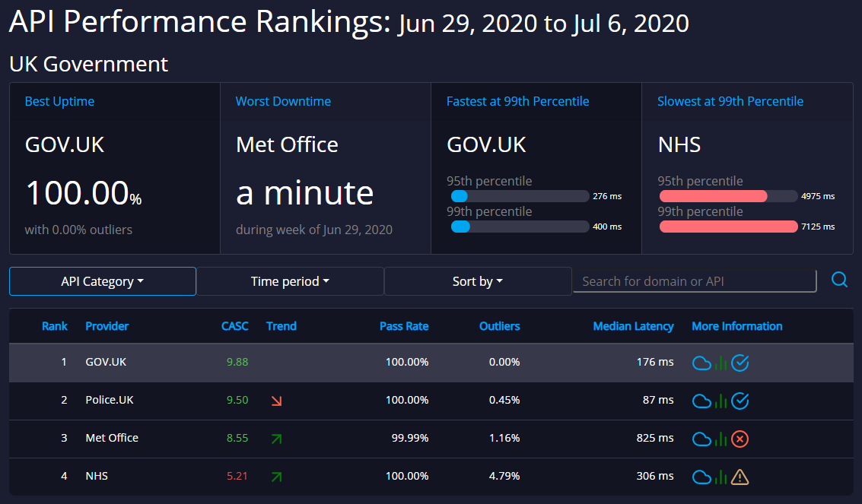Click CASC score 9.50
This screenshot has height=504, width=862.
237,400
